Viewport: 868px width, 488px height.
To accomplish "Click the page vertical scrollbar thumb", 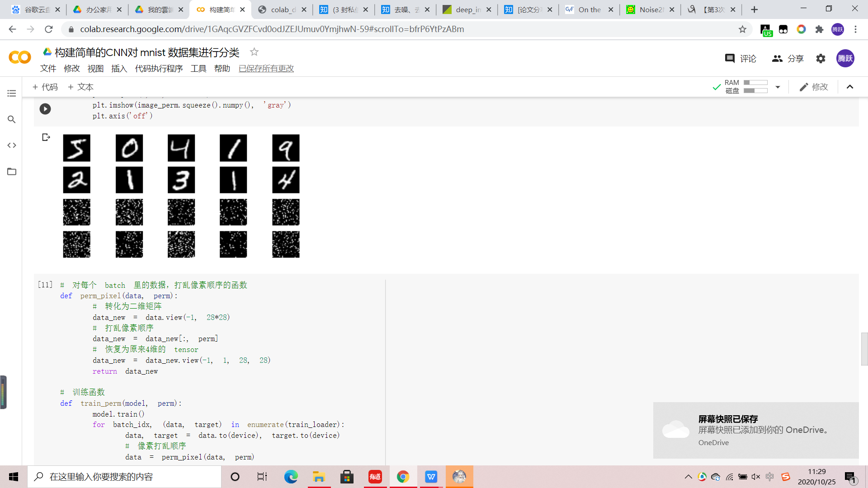I will tap(864, 348).
